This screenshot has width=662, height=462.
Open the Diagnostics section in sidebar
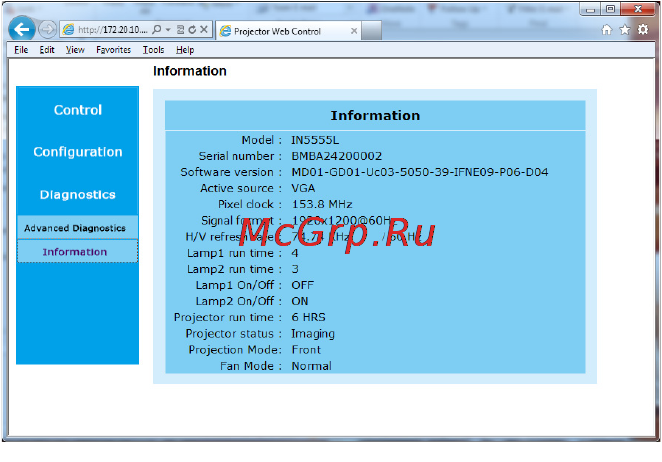click(78, 195)
